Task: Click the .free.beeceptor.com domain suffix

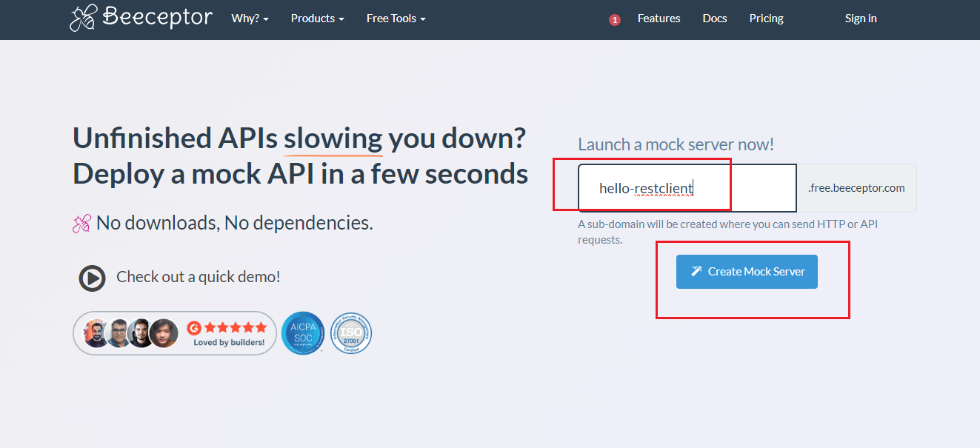Action: coord(856,188)
